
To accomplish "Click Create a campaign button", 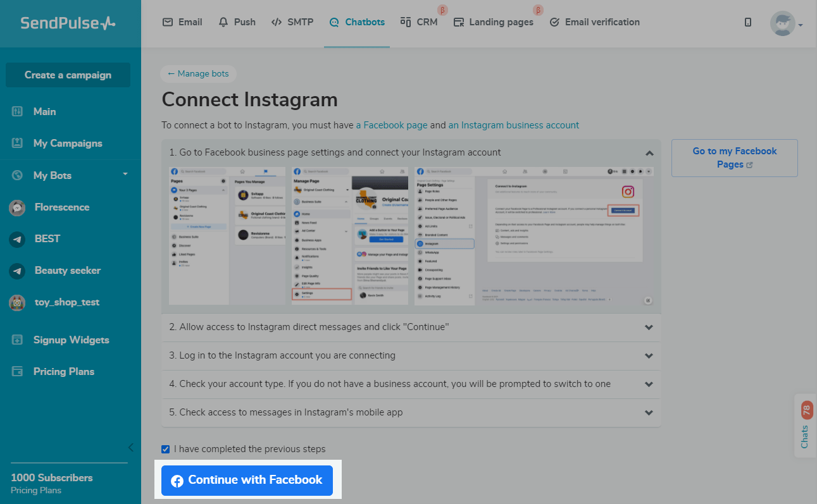I will coord(68,75).
